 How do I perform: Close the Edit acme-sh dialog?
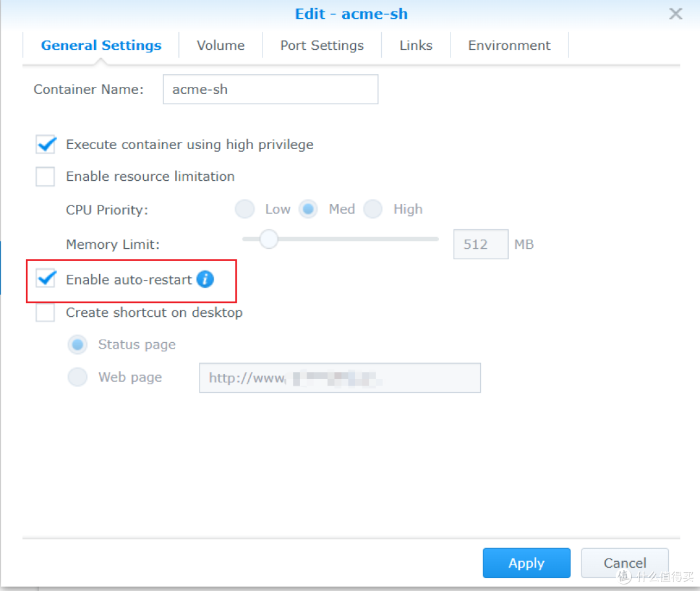pos(675,14)
